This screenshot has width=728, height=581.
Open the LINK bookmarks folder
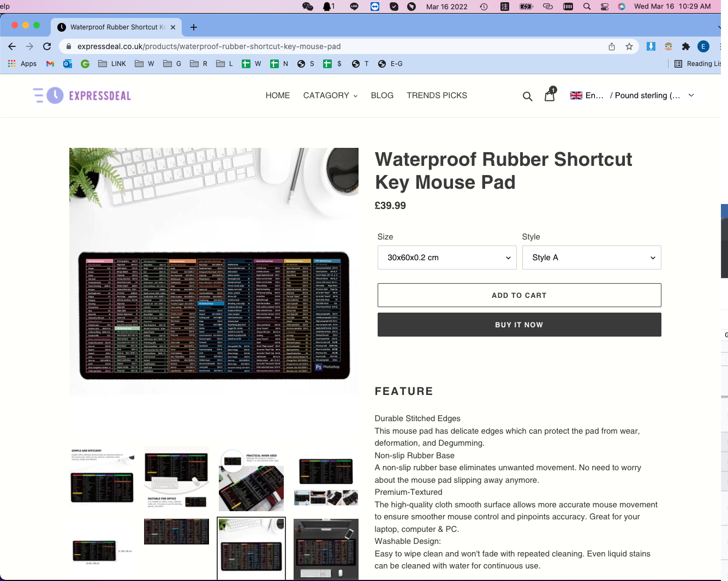coord(112,64)
